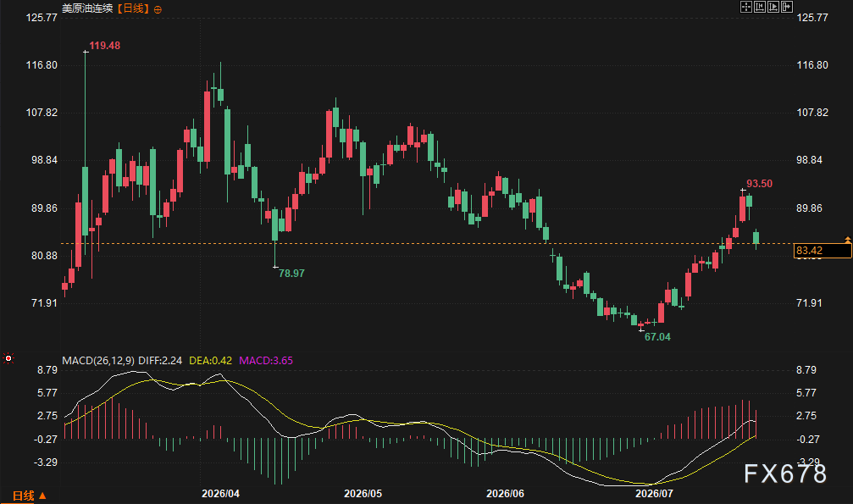The height and width of the screenshot is (504, 853).
Task: Click the play-forward chart axis icon
Action: [773, 7]
